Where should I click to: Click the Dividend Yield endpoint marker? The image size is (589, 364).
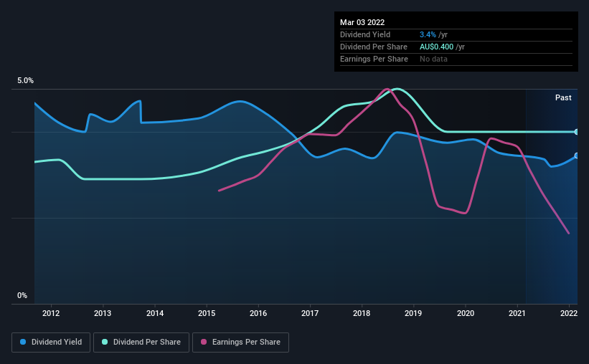pos(577,155)
